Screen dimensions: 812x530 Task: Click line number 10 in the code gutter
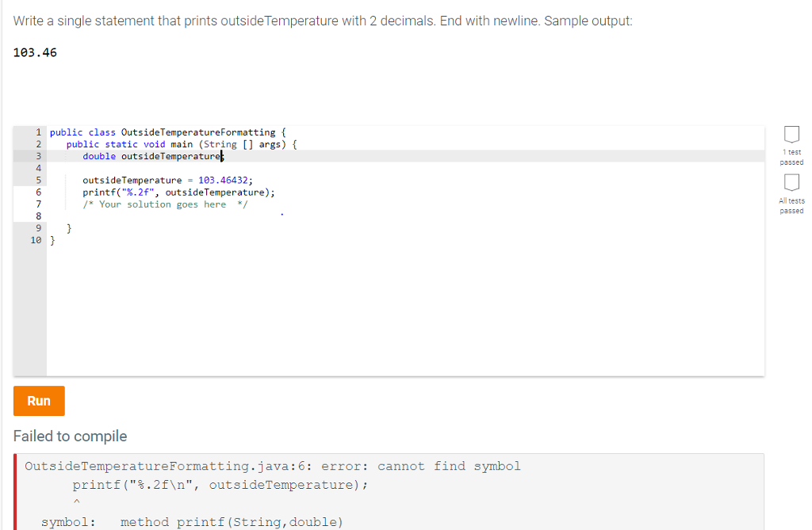point(36,239)
